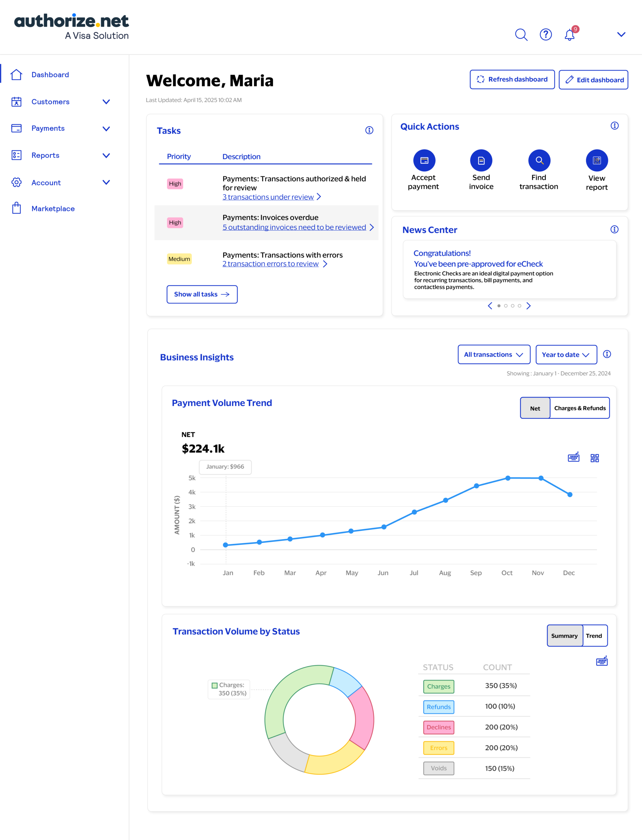Select the third news carousel dot
Image resolution: width=642 pixels, height=840 pixels.
512,306
